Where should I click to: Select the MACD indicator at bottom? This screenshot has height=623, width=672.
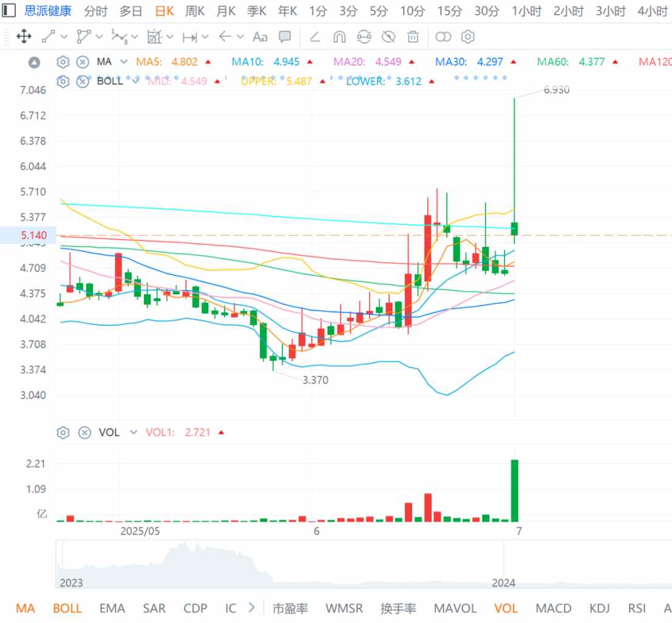[x=553, y=608]
